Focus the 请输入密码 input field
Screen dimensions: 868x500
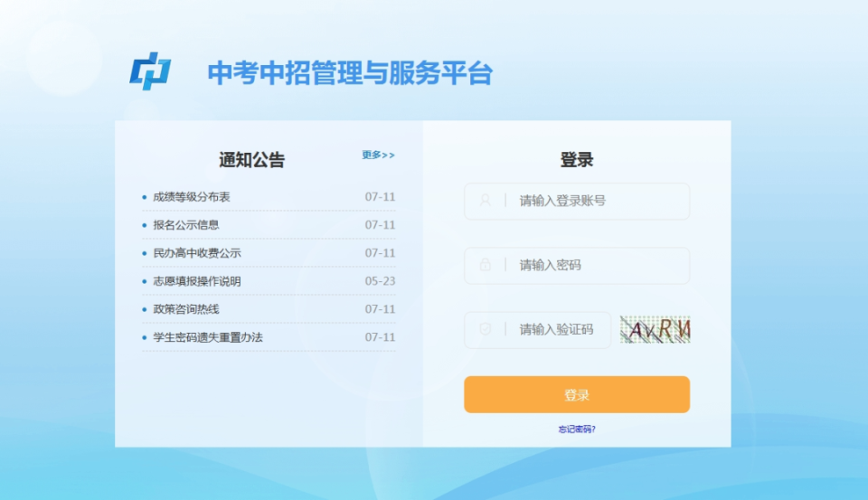577,265
